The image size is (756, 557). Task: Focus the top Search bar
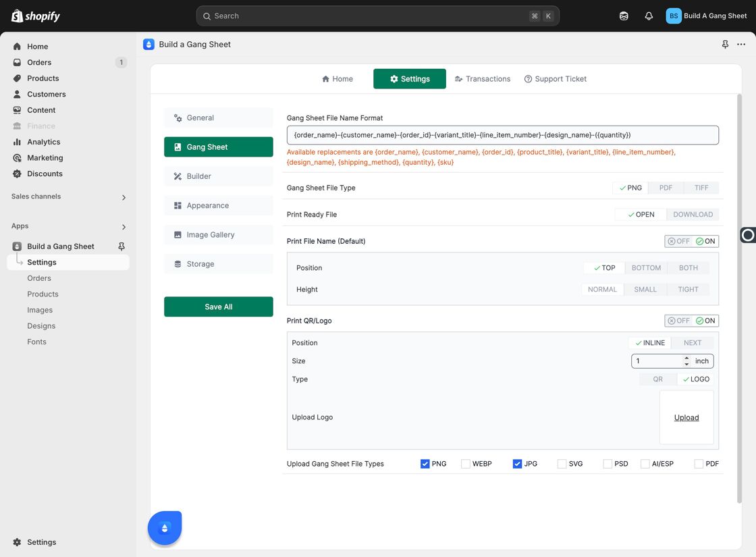(377, 16)
